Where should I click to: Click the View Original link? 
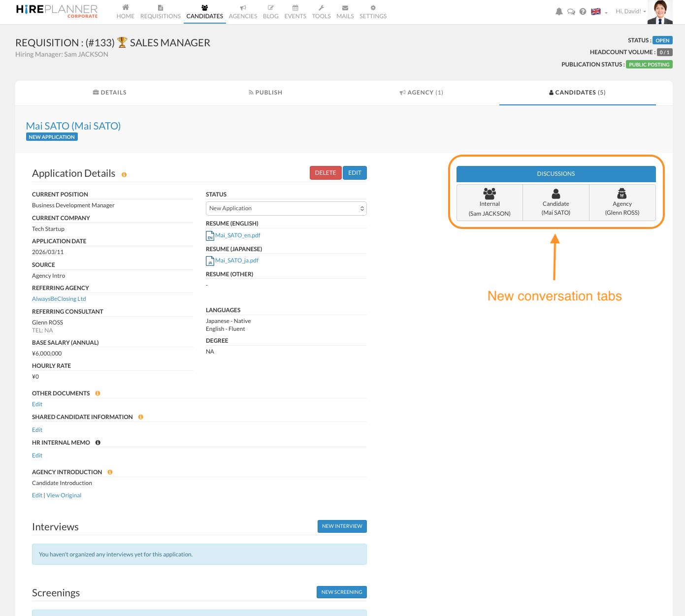click(x=64, y=495)
